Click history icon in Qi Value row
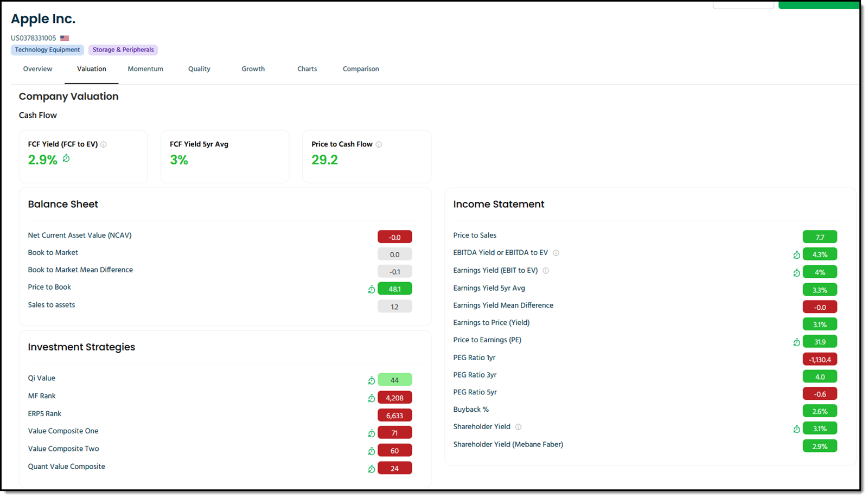Viewport: 868px width, 498px height. [372, 381]
